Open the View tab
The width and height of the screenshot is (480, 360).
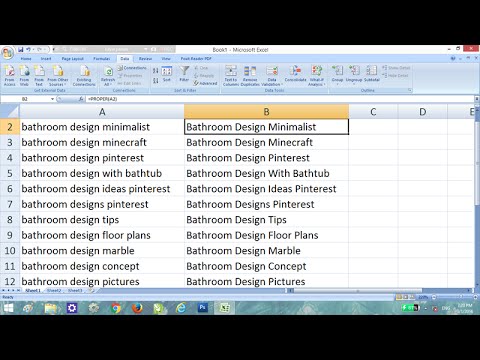point(166,59)
